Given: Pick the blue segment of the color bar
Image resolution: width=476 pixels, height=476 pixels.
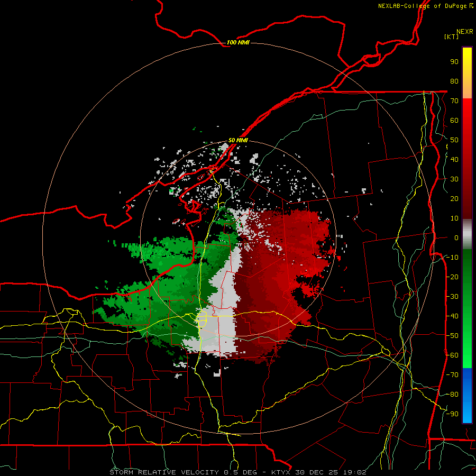Looking at the screenshot, I should click(467, 395).
